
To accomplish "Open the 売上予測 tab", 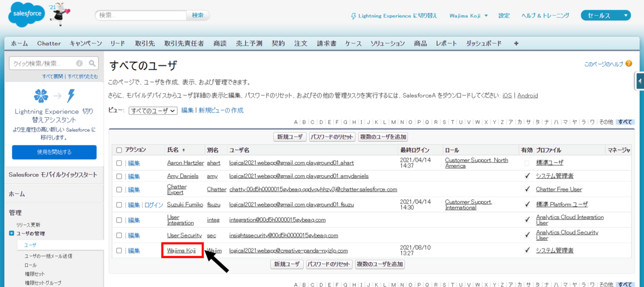I will tap(249, 44).
